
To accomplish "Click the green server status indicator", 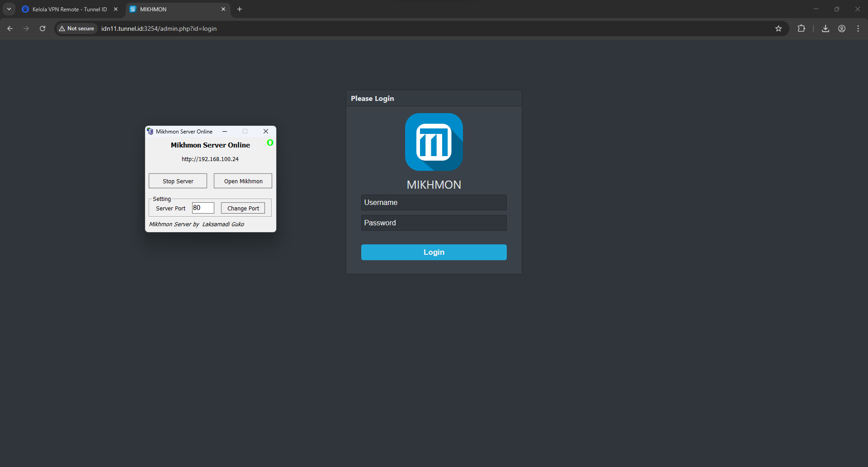I will coord(270,143).
